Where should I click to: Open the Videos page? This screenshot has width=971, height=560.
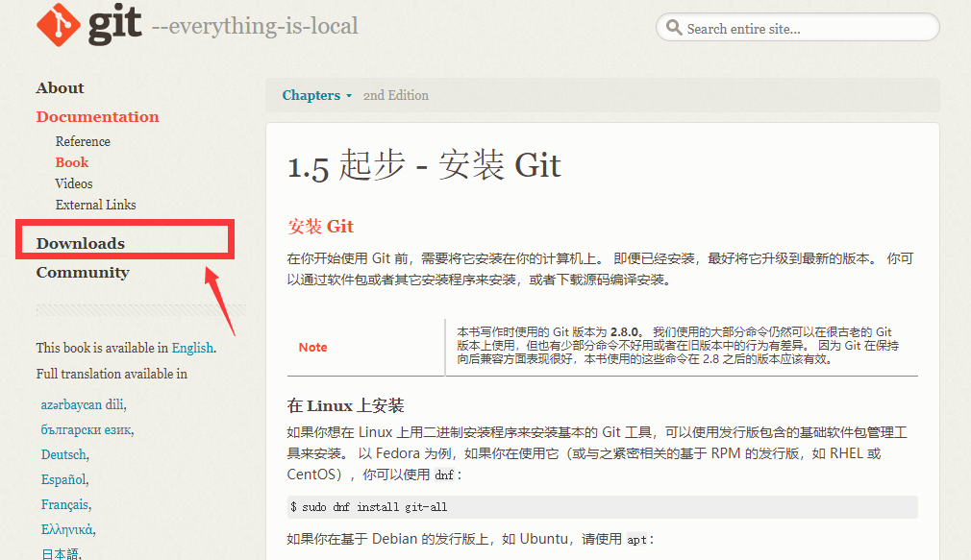74,183
